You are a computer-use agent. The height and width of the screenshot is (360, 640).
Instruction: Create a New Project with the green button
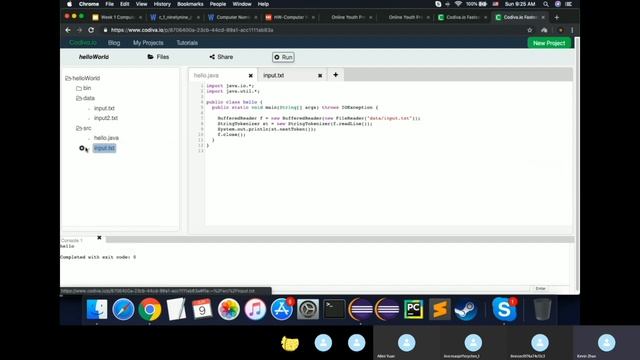(549, 43)
